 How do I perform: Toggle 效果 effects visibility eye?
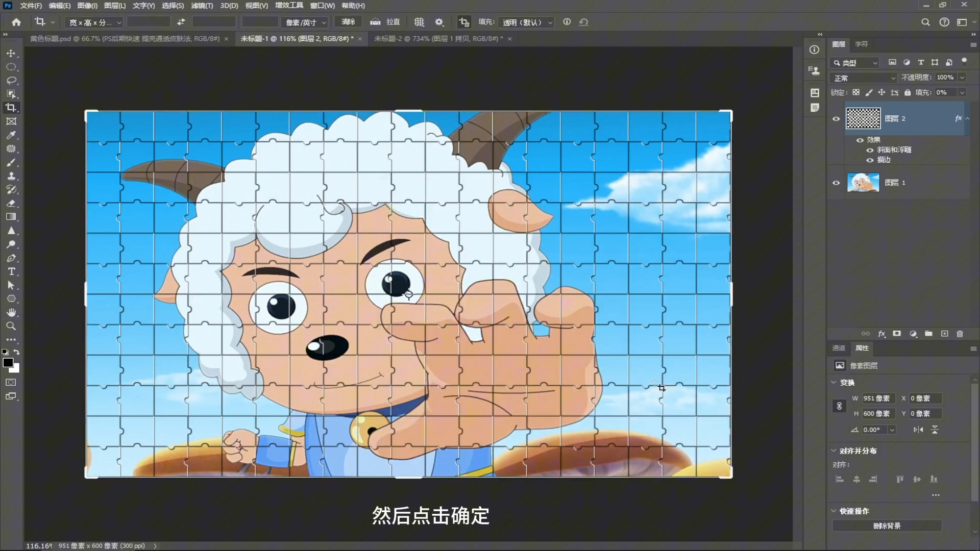point(860,140)
